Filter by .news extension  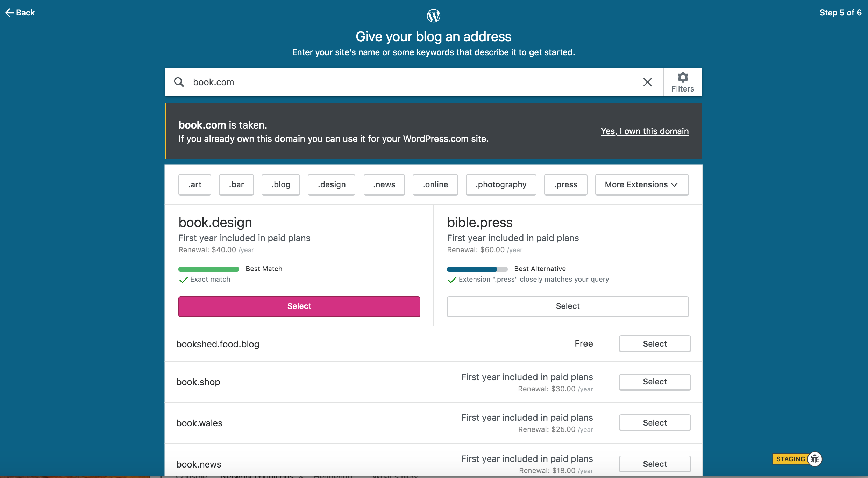pos(384,184)
